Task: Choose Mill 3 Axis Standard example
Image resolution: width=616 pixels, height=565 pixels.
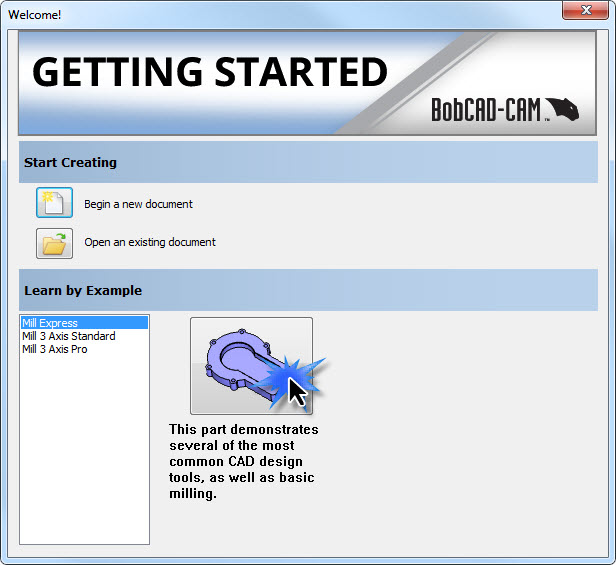Action: click(x=84, y=336)
